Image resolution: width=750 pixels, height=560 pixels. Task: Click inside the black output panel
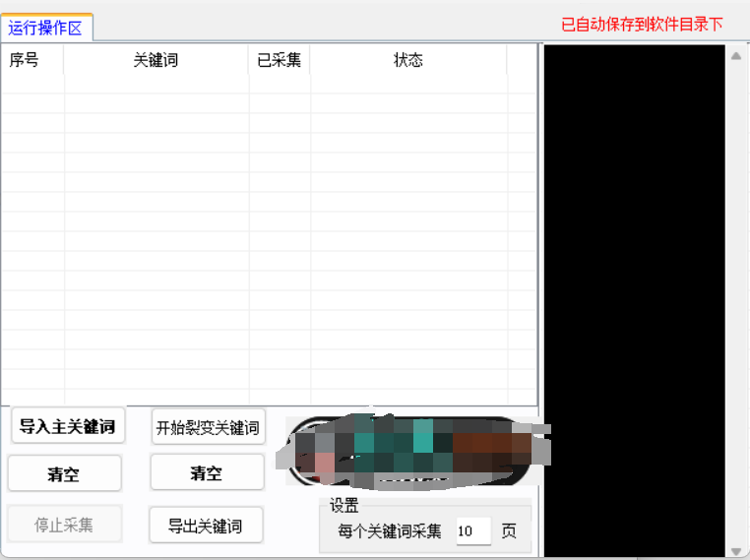[x=634, y=295]
